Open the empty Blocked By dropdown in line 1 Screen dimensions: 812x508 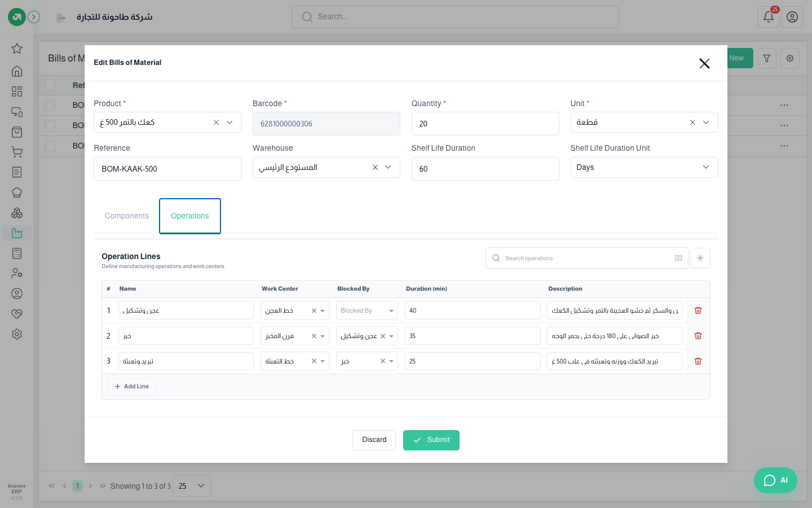(x=367, y=310)
